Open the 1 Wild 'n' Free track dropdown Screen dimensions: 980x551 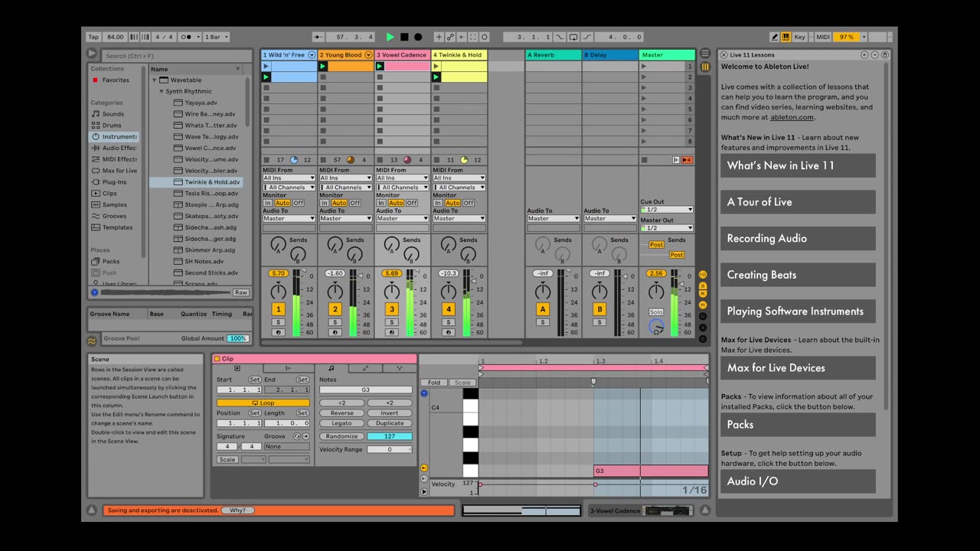click(x=312, y=55)
